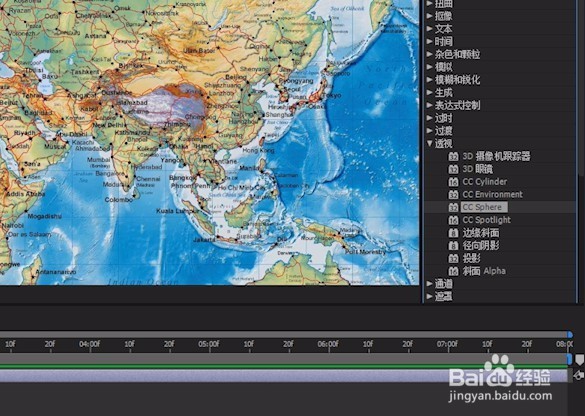585x416 pixels.
Task: Collapse the 透视 effects category
Action: tap(430, 143)
